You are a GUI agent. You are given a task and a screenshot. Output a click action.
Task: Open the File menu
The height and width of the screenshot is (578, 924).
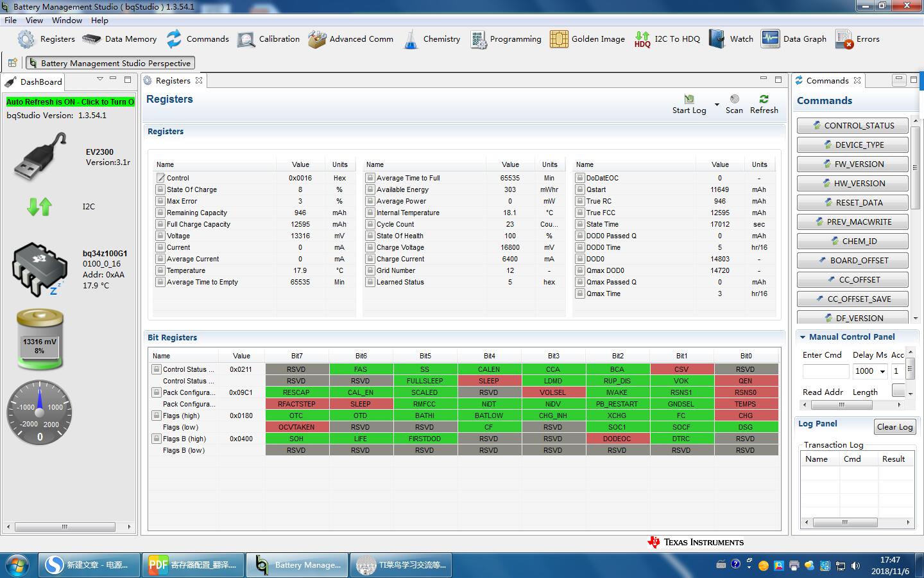(x=11, y=20)
